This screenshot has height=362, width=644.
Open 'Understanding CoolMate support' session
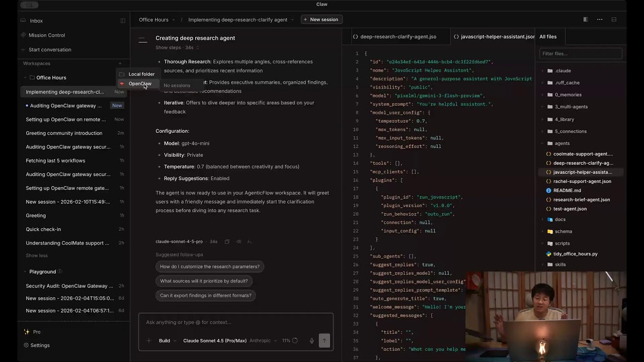73,243
